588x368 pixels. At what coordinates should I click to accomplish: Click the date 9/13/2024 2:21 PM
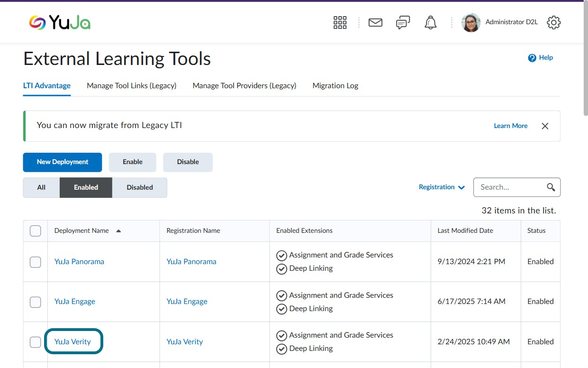471,262
